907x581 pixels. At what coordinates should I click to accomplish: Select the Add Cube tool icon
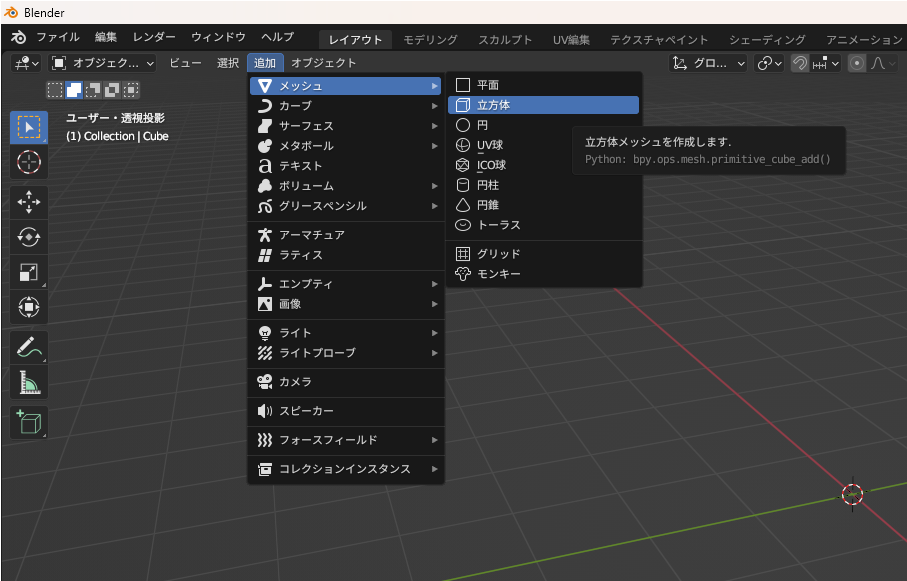point(29,422)
